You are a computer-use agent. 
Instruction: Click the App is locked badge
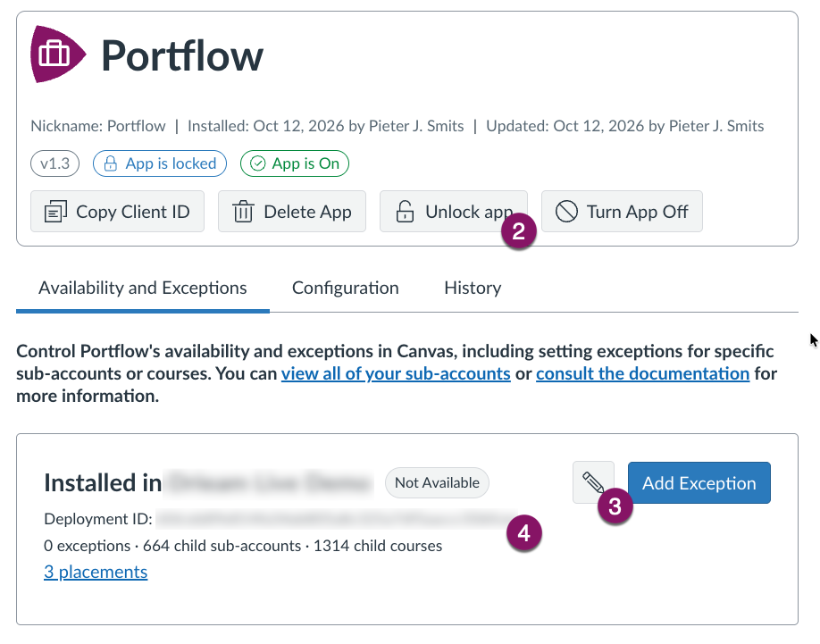click(160, 163)
